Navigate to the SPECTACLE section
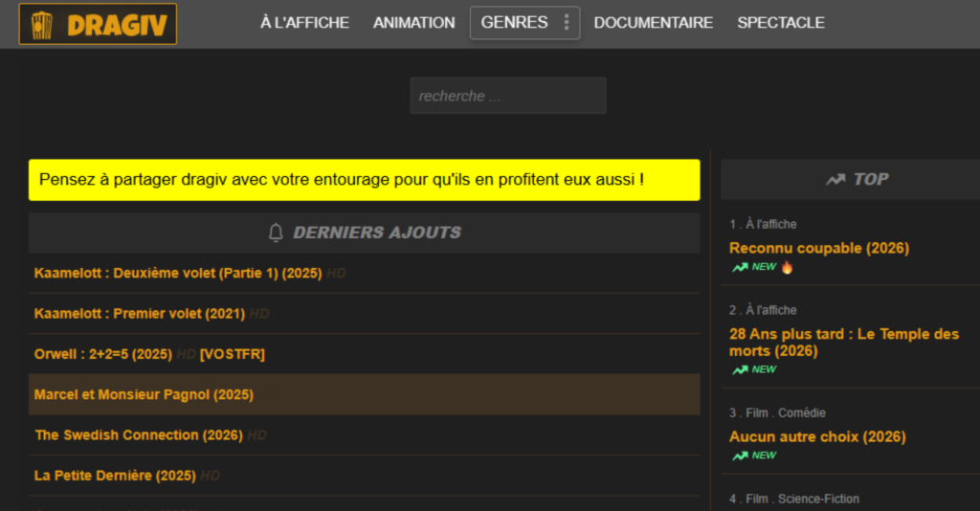The width and height of the screenshot is (980, 511). pos(780,23)
